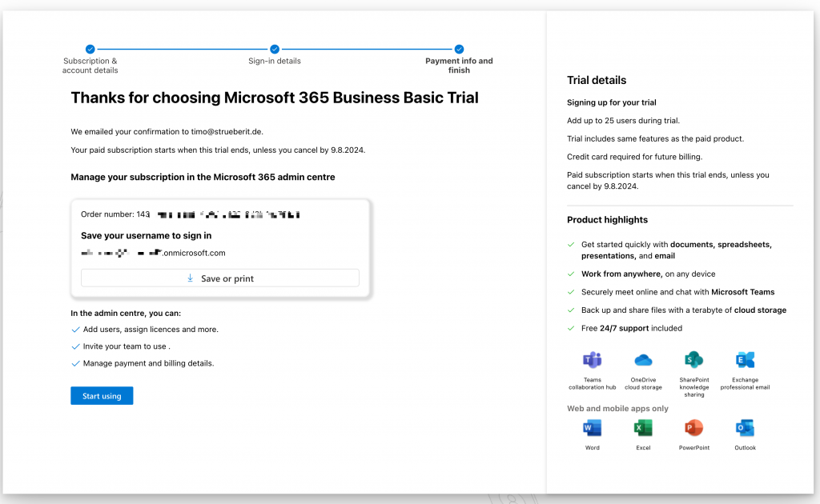Select the Excel app icon
The height and width of the screenshot is (504, 820).
click(643, 427)
